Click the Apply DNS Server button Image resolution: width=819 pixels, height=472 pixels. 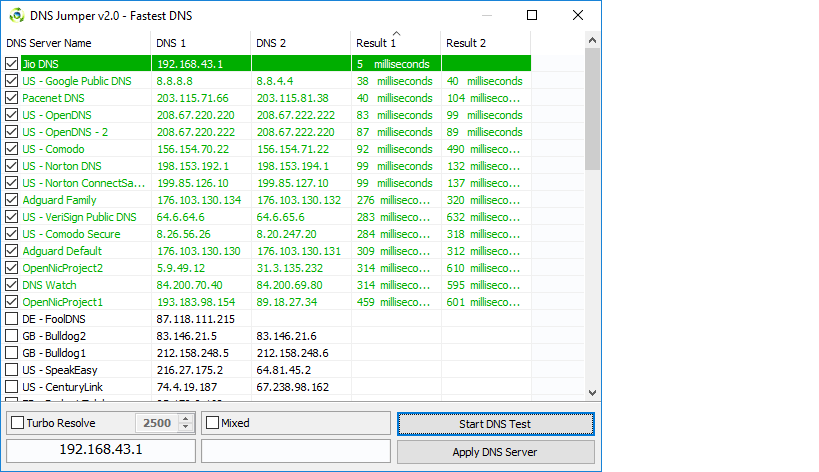[495, 452]
